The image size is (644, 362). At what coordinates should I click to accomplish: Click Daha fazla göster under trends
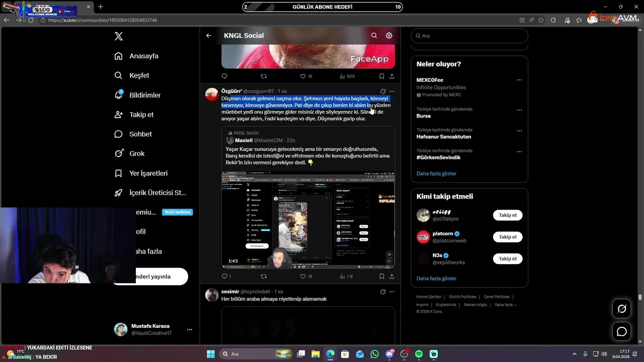click(x=437, y=173)
